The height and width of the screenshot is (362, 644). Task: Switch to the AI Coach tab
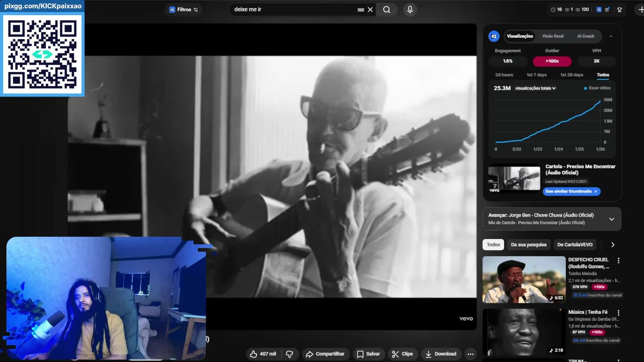586,36
